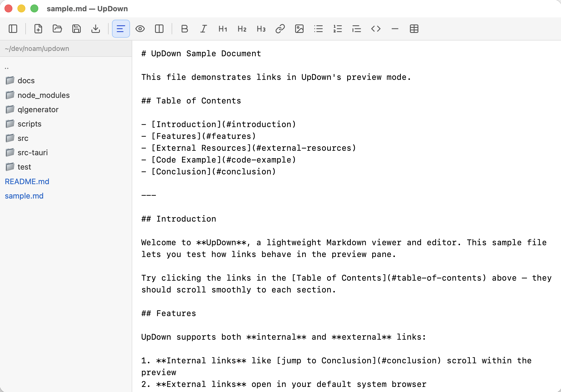561x392 pixels.
Task: Save the current document
Action: [76, 29]
